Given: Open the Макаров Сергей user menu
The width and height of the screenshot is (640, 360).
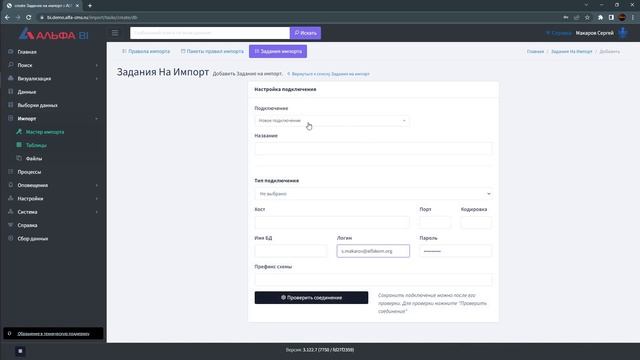Looking at the screenshot, I should click(594, 33).
